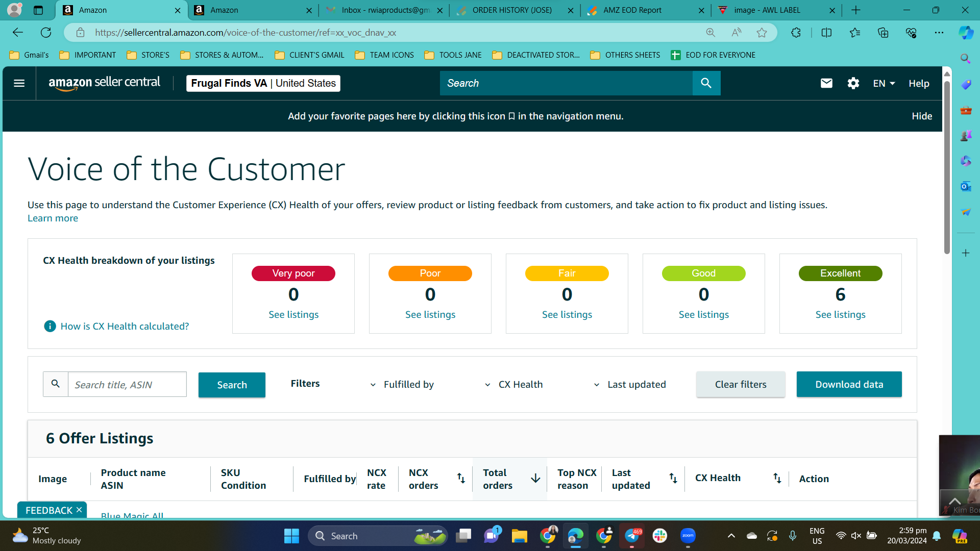This screenshot has height=551, width=980.
Task: Open Telegram from the taskbar
Action: tap(632, 536)
